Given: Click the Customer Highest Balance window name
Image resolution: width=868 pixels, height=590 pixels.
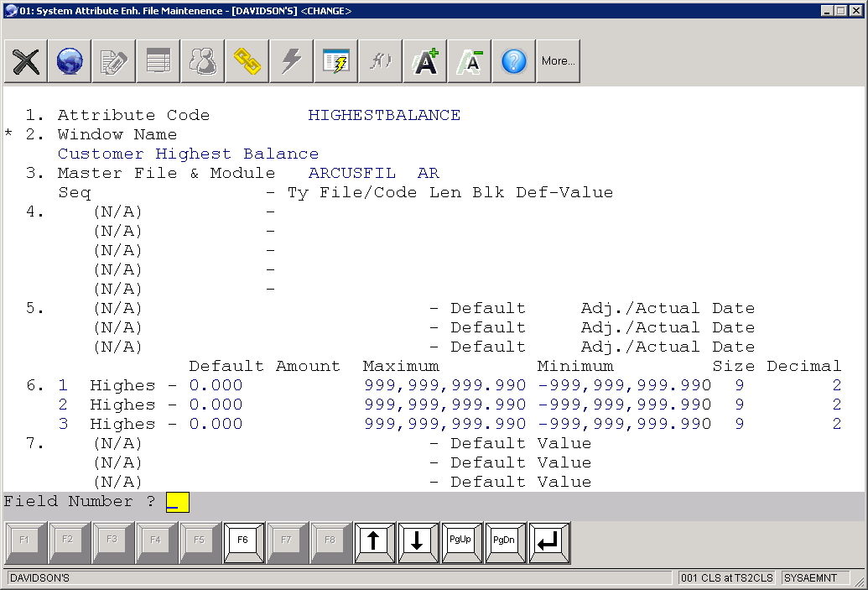Looking at the screenshot, I should pos(188,154).
